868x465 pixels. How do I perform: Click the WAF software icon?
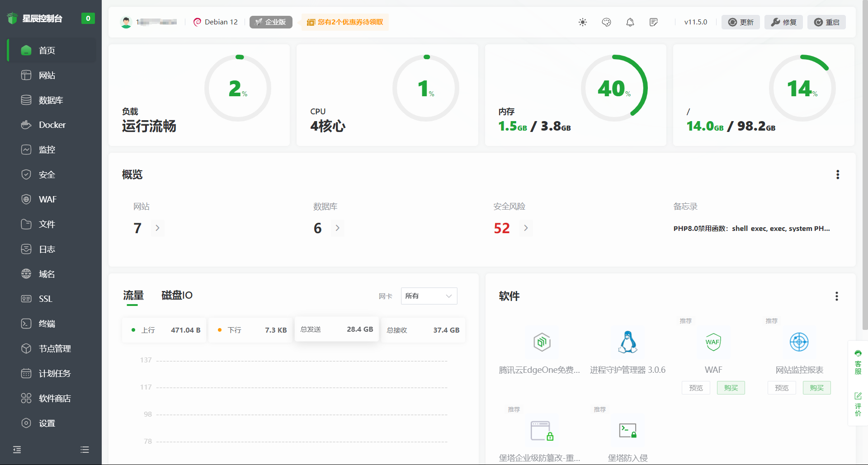tap(713, 342)
